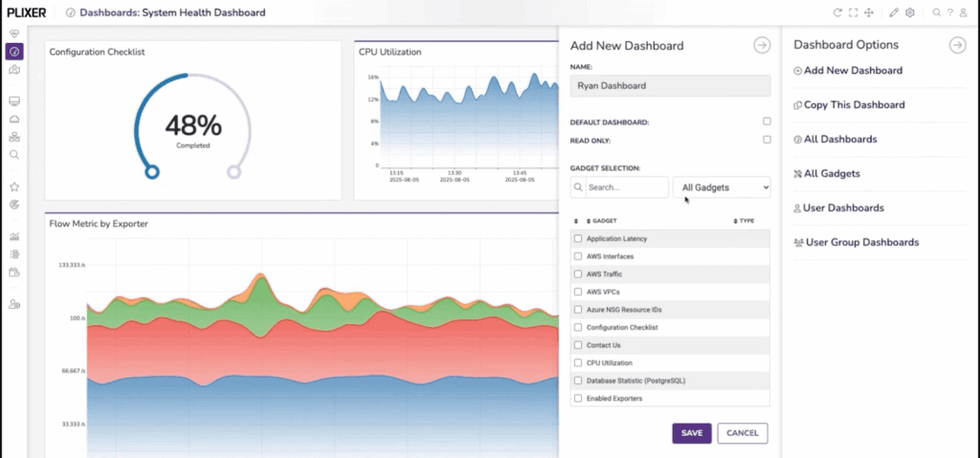Click the help question mark icon
The height and width of the screenshot is (458, 980).
pyautogui.click(x=950, y=12)
